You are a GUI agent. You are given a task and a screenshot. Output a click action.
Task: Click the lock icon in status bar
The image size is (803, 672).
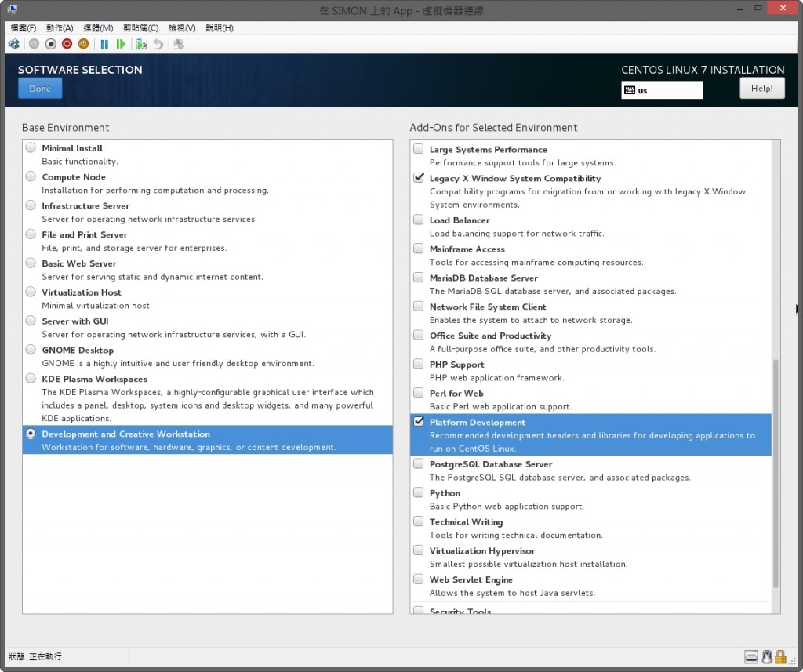point(780,656)
